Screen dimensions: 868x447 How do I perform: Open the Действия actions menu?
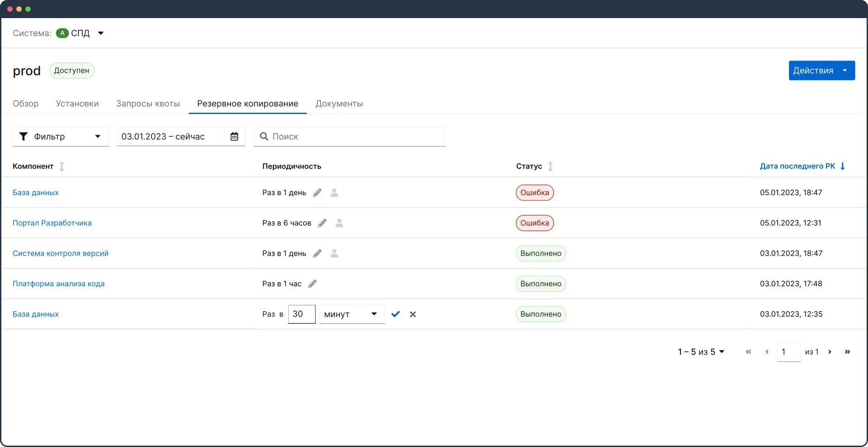tap(821, 71)
